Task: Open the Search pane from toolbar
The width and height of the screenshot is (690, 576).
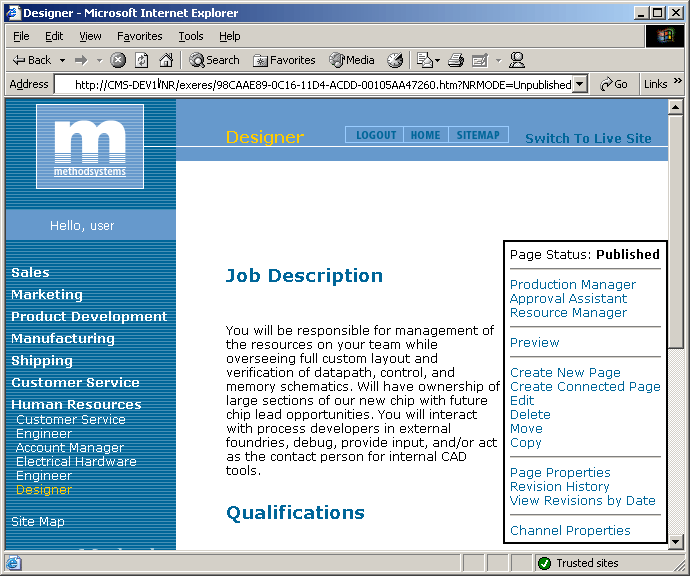Action: (214, 60)
